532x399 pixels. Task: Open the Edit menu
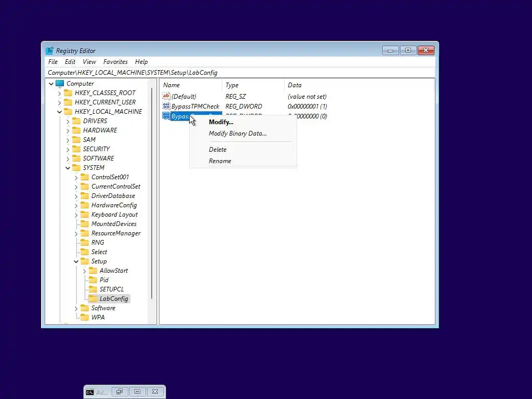pyautogui.click(x=70, y=62)
